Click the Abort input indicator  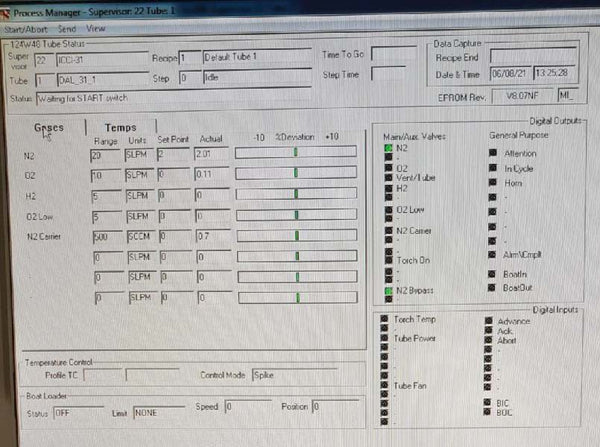pyautogui.click(x=488, y=339)
